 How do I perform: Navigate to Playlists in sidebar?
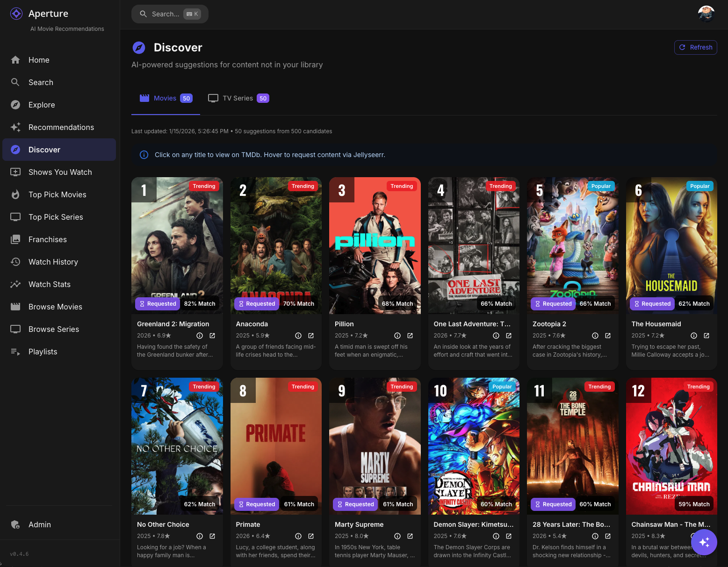click(x=43, y=352)
